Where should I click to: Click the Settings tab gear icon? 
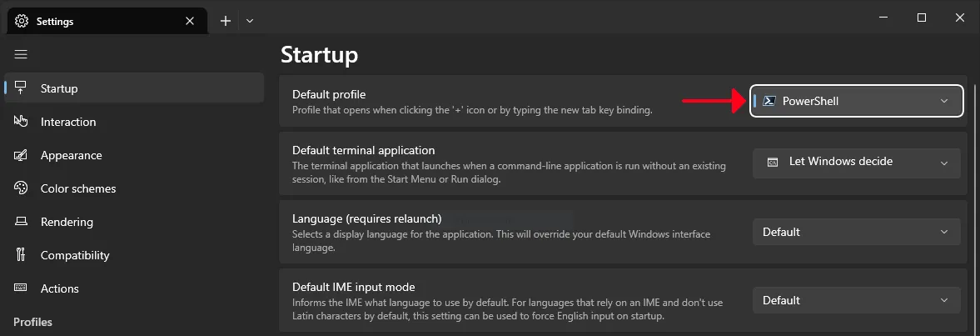pos(22,21)
